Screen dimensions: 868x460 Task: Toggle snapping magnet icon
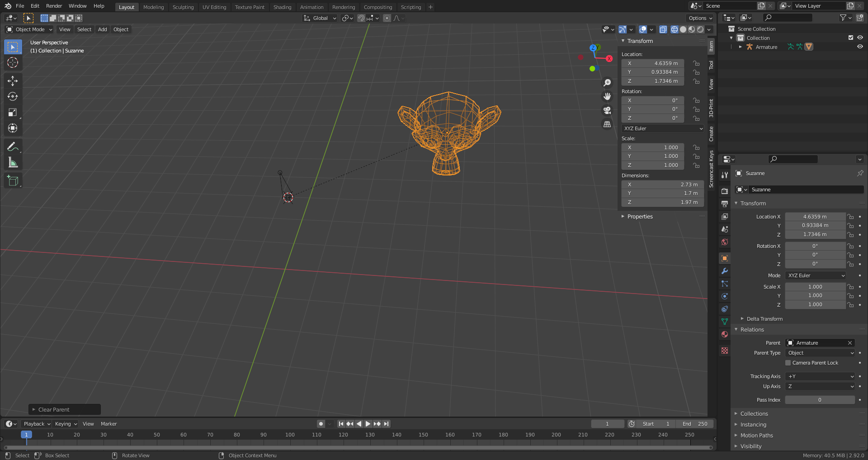tap(361, 18)
